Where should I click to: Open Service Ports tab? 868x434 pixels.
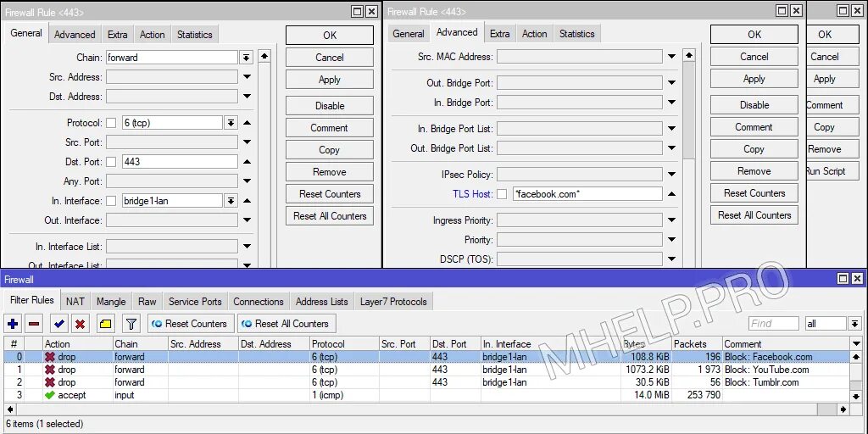(x=195, y=302)
